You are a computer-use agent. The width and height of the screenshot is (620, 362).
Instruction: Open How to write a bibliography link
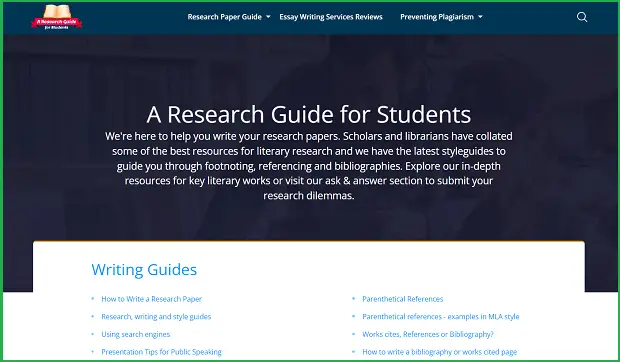439,352
